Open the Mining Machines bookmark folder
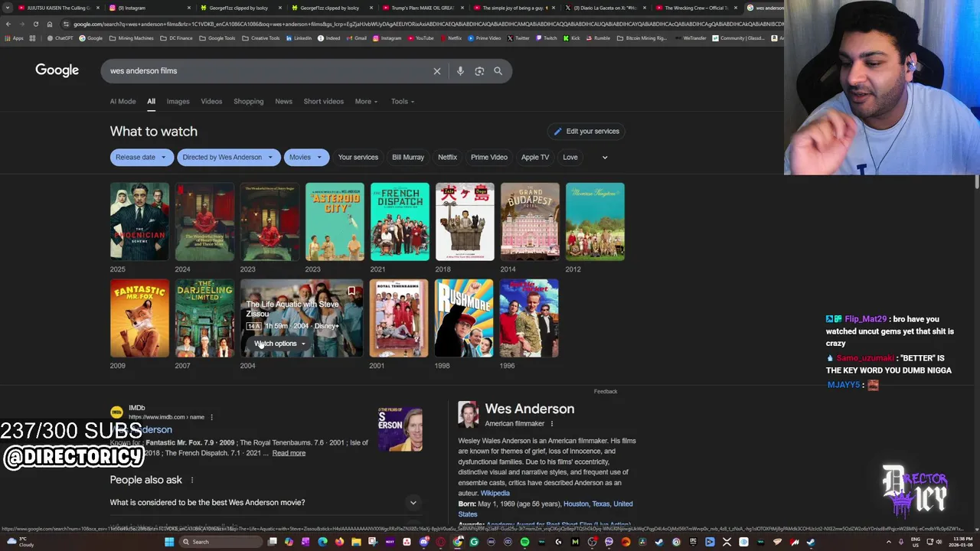The width and height of the screenshot is (980, 551). click(x=131, y=38)
